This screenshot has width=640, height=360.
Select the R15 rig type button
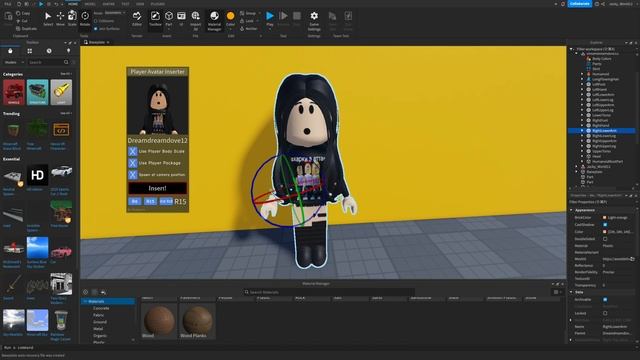click(x=150, y=202)
